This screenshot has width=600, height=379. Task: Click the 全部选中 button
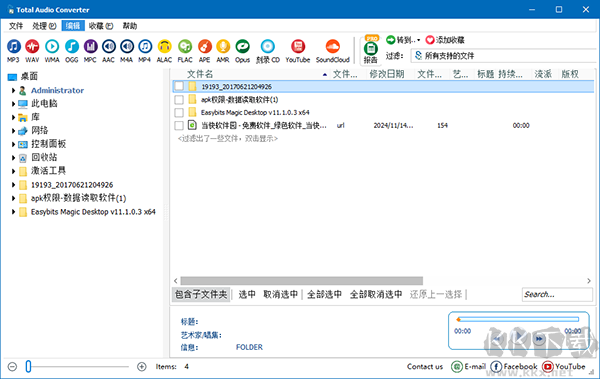pyautogui.click(x=324, y=294)
